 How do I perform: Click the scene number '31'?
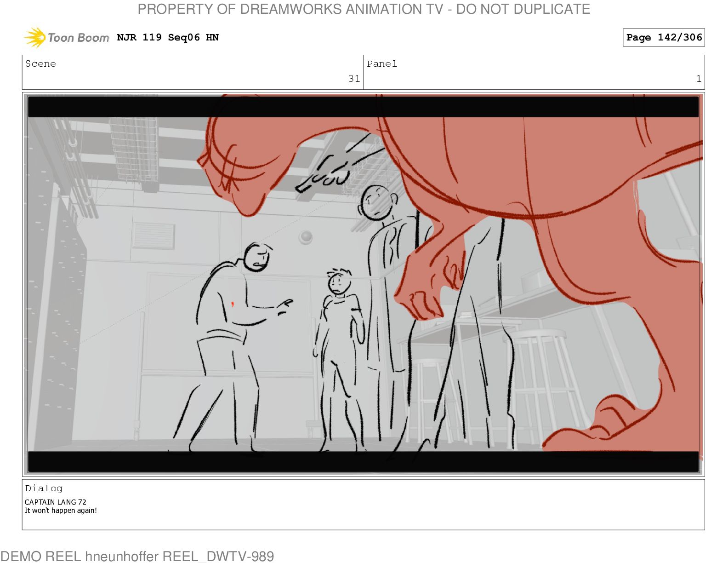coord(354,79)
